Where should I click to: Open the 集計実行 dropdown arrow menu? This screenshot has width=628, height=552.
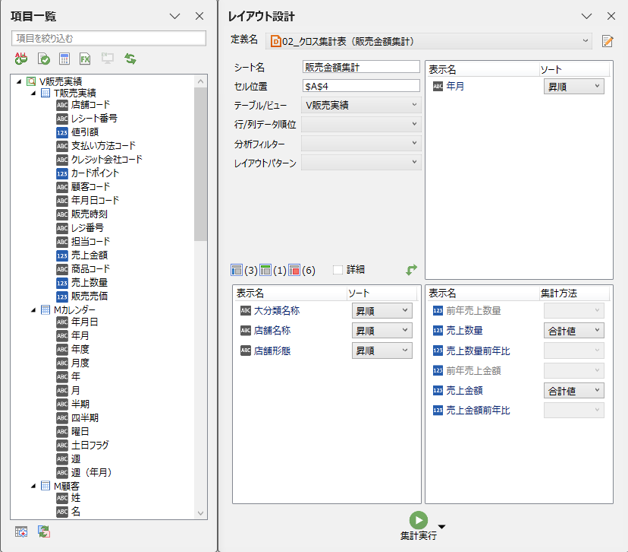[x=441, y=527]
